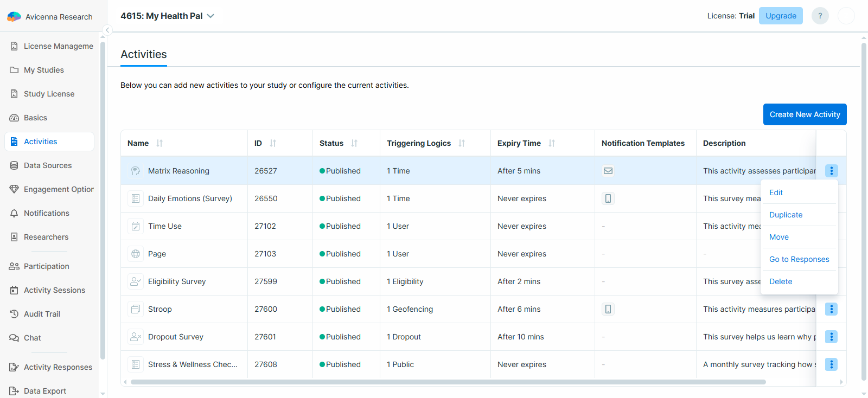
Task: Sort activities by Expiry Time
Action: [x=552, y=143]
